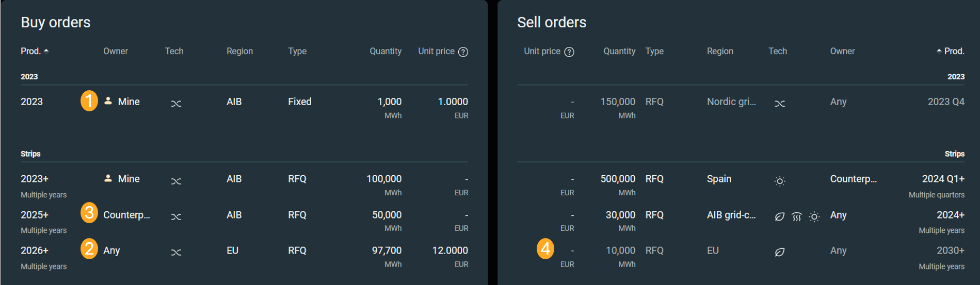Click the Region column header in Sell orders
This screenshot has height=285, width=980.
point(720,51)
